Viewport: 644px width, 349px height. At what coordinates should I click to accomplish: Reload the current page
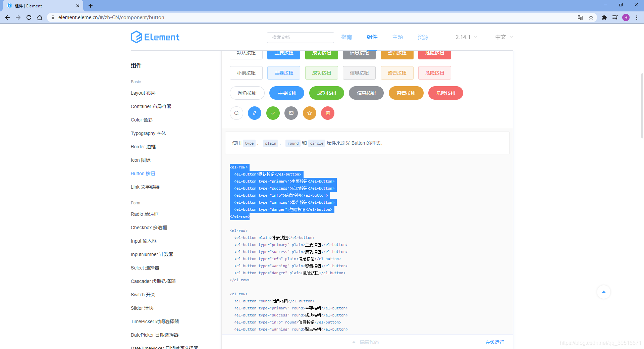click(x=29, y=17)
